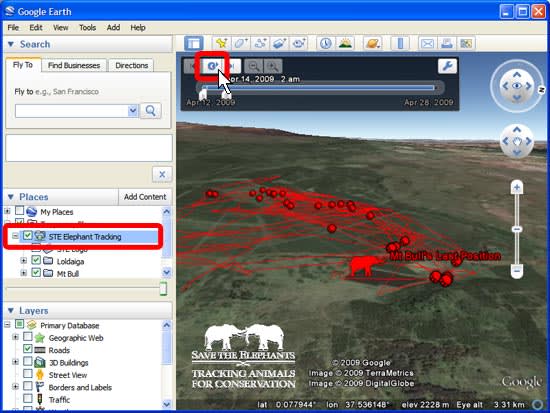Zoom in with the plus button
550x413 pixels.
(517, 188)
